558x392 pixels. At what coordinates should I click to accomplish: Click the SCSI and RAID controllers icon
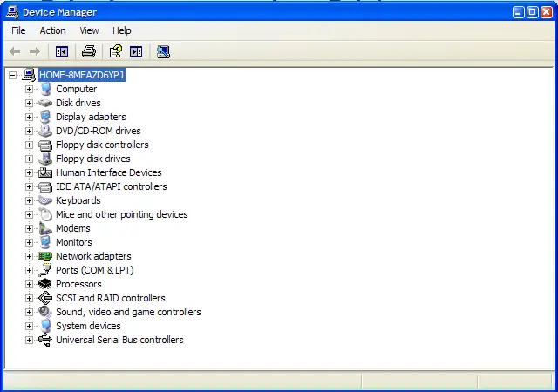[x=45, y=298]
